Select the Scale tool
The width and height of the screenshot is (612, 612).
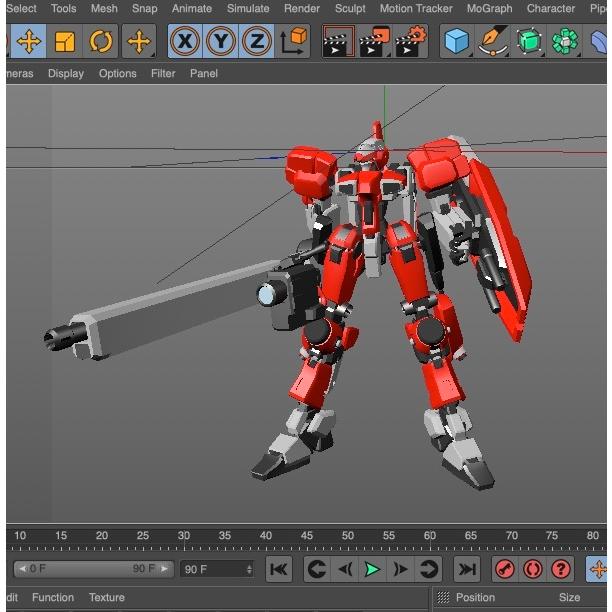point(65,41)
